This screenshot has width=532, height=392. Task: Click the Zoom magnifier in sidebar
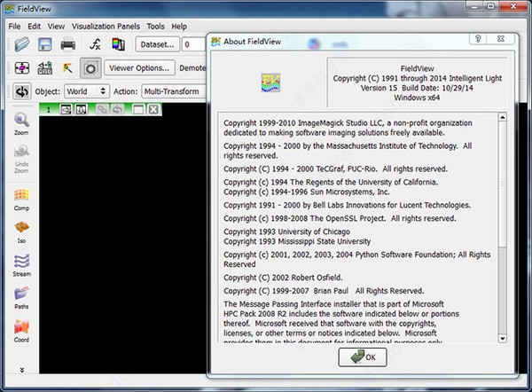coord(21,123)
